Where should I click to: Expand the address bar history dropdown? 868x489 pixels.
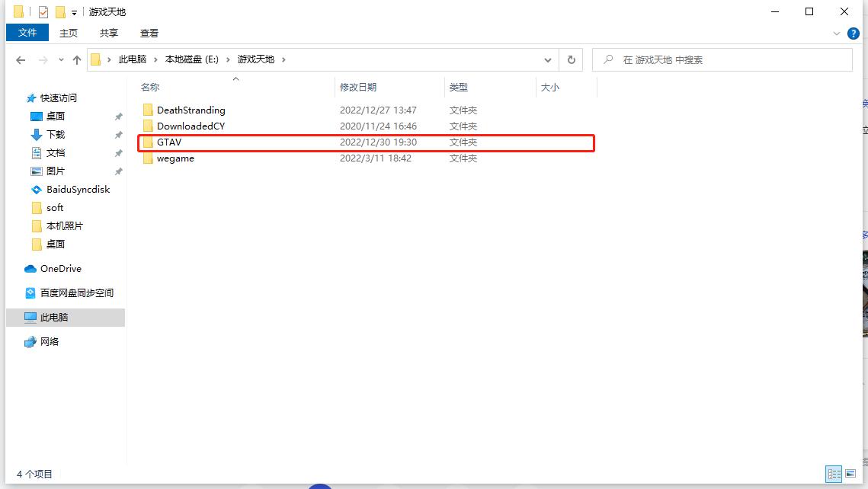[547, 59]
